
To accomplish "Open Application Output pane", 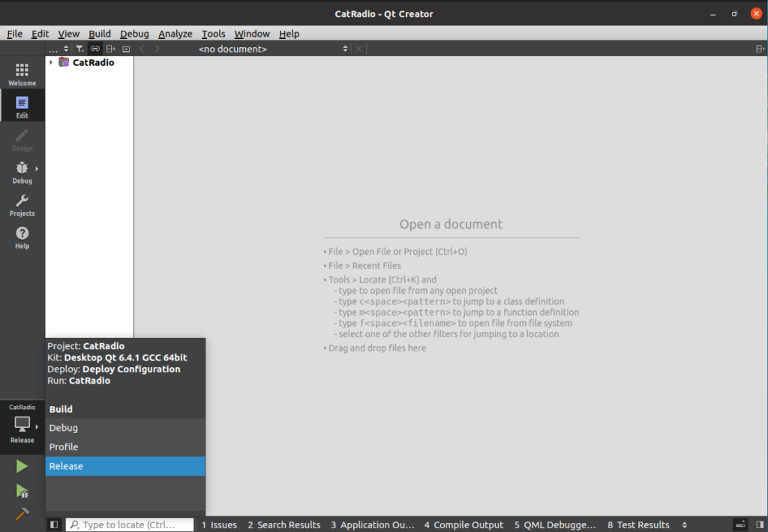I will (x=372, y=525).
